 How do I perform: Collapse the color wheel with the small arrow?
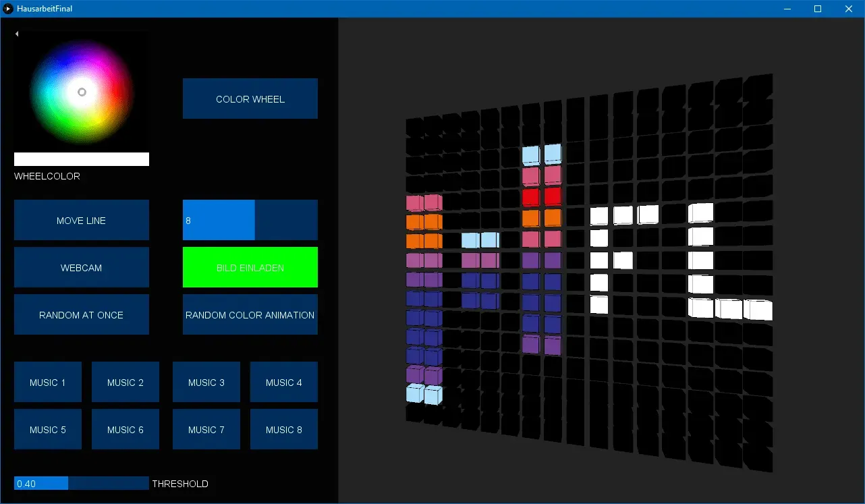click(17, 34)
